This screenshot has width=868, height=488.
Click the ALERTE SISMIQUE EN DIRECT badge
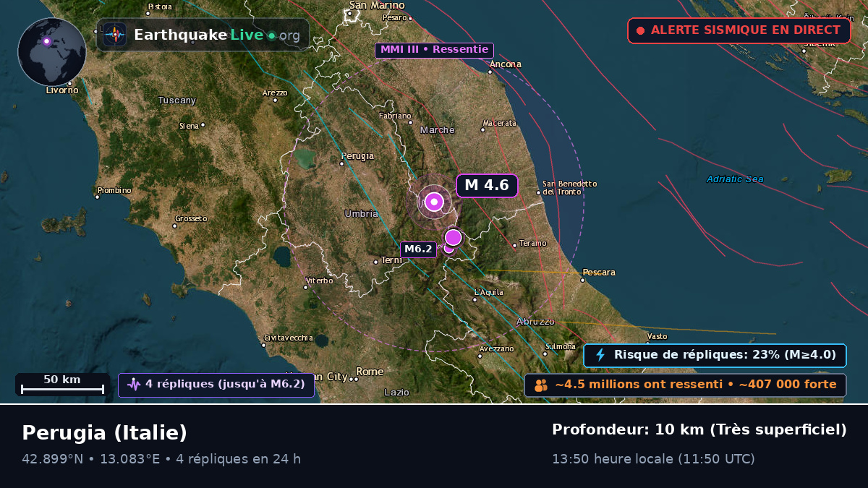[739, 30]
